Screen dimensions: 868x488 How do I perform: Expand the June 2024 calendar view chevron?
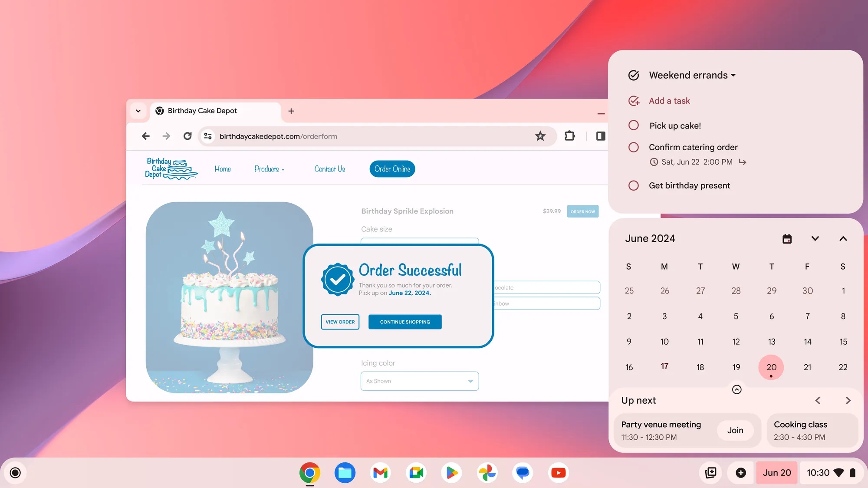815,238
